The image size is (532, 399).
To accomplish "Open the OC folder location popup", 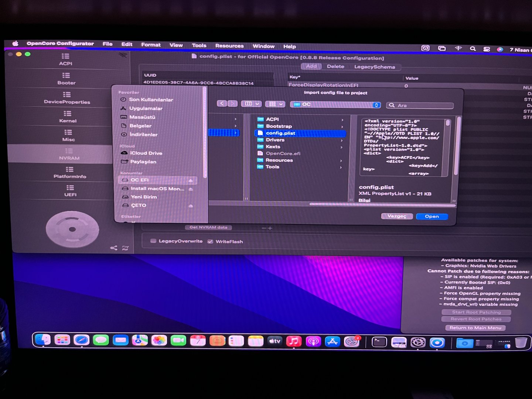I will point(335,105).
